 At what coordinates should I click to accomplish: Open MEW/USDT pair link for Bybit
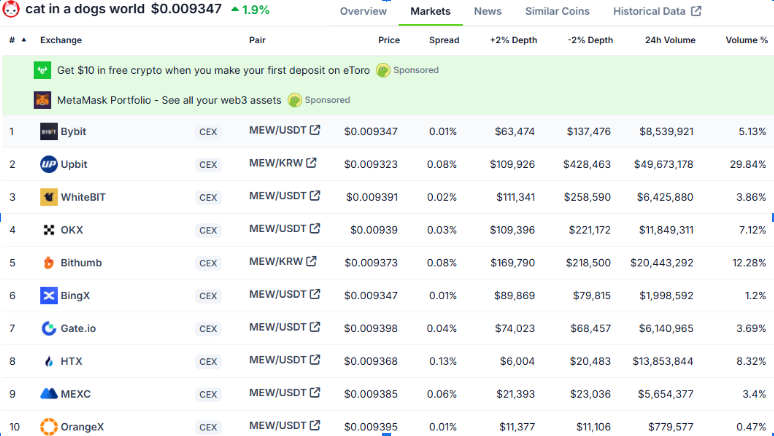tap(284, 130)
